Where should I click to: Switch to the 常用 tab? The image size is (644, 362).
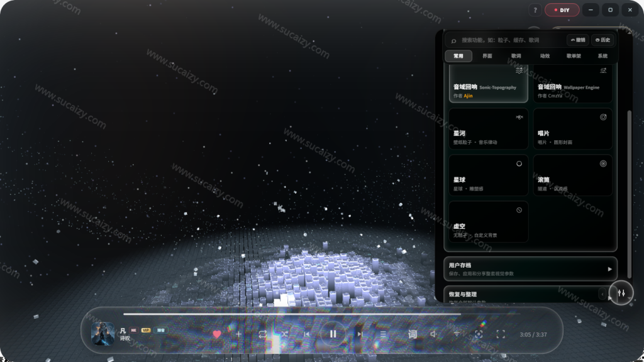click(458, 56)
